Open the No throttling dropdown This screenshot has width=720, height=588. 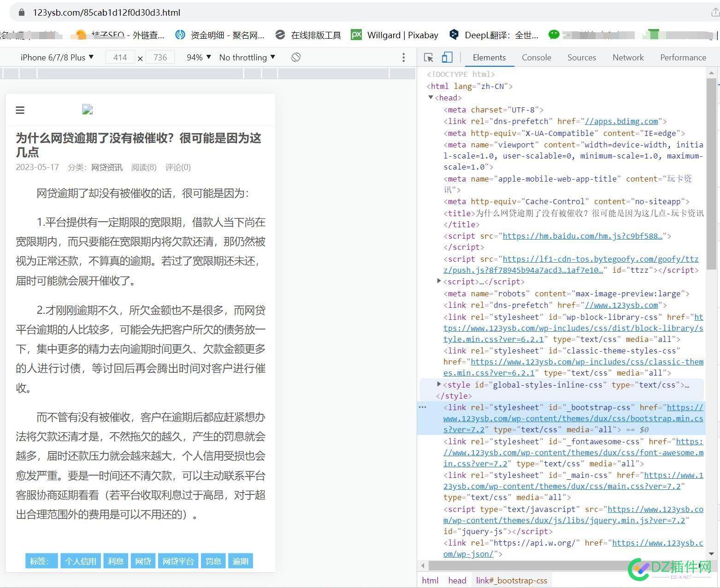coord(247,57)
